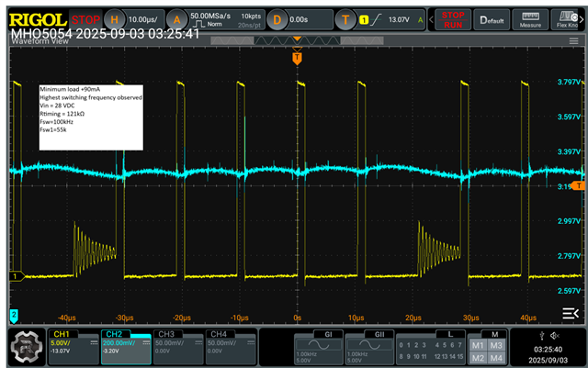Click the 'Minimum load +90mA' annotation line
The width and height of the screenshot is (588, 368).
pos(70,89)
